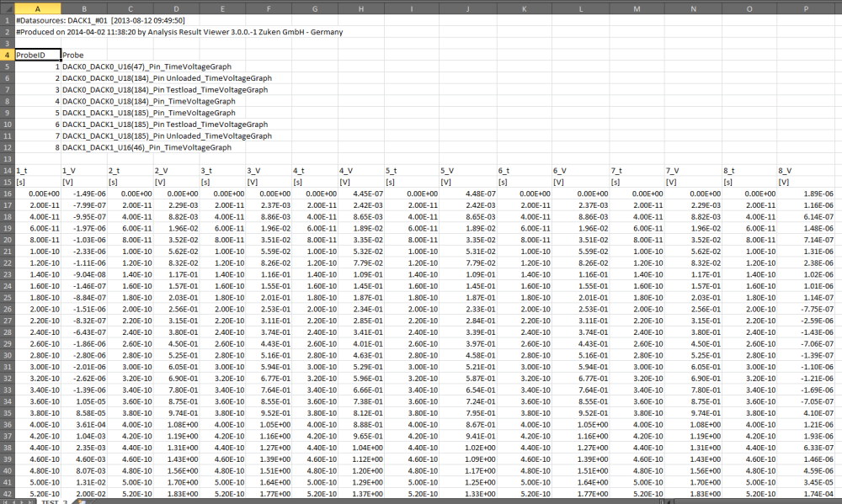
Task: Click the '7.24E-01' value cell
Action: point(467,401)
